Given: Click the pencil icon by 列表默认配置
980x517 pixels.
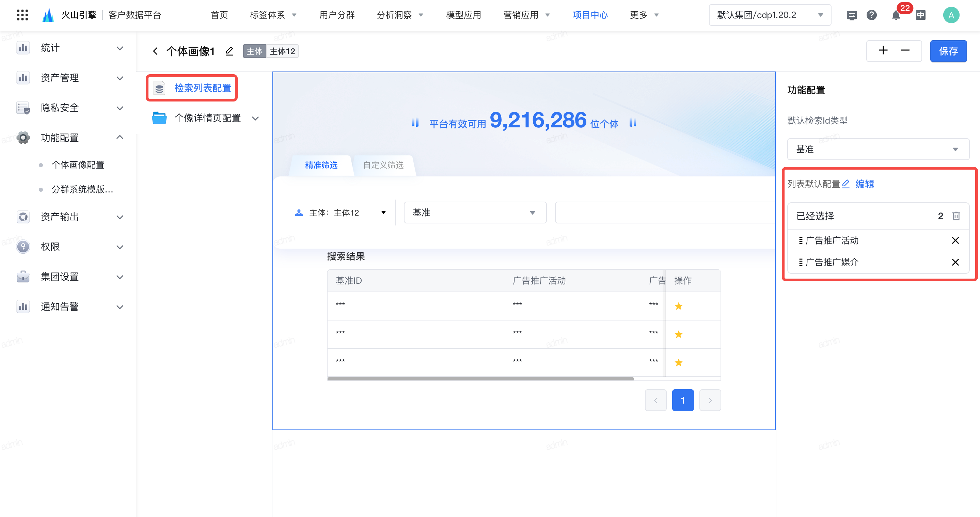Looking at the screenshot, I should click(x=845, y=184).
